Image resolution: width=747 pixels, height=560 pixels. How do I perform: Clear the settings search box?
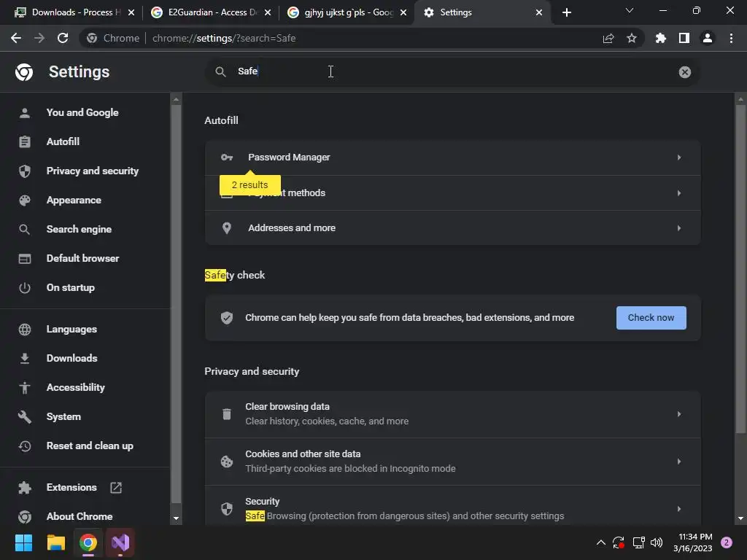point(684,72)
